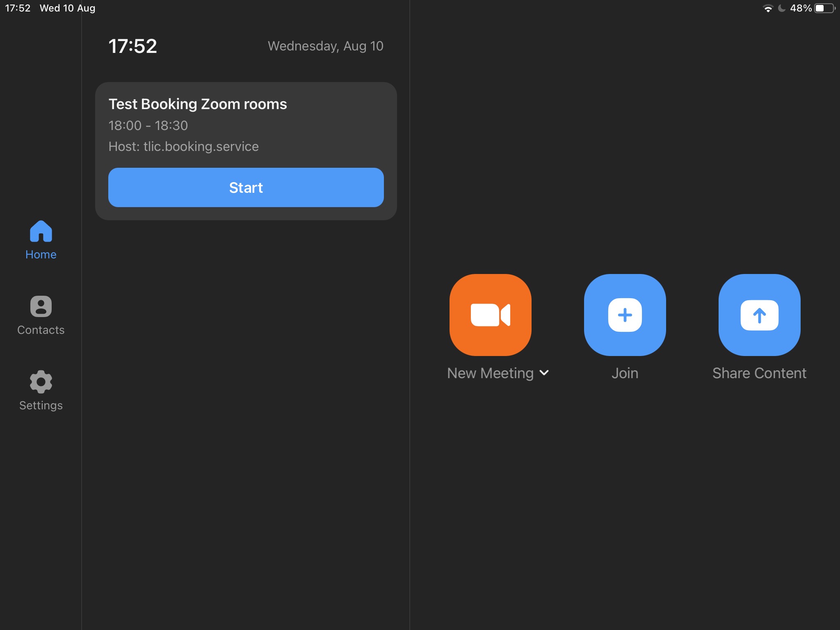Click the Join text label
The image size is (840, 630).
pos(625,373)
